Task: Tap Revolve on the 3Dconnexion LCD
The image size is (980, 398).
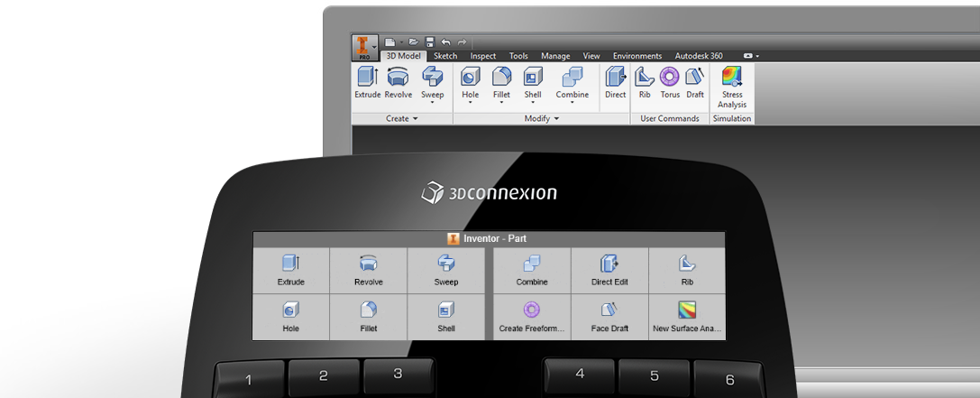Action: [368, 271]
